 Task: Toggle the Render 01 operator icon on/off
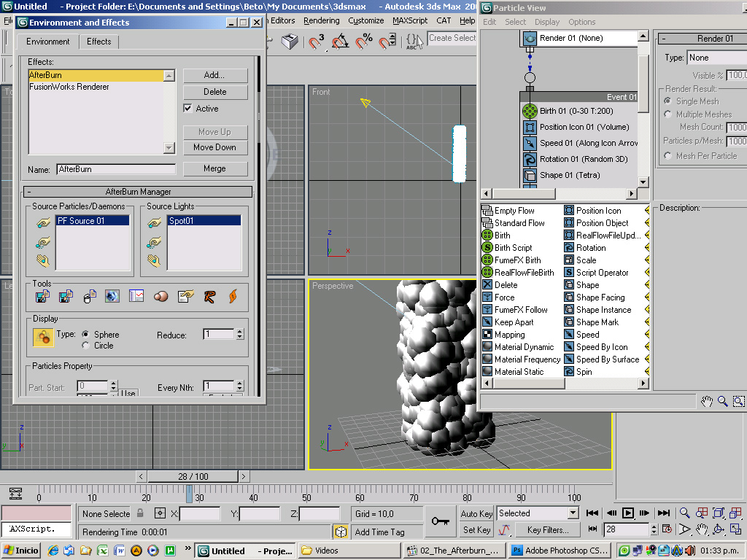click(530, 38)
